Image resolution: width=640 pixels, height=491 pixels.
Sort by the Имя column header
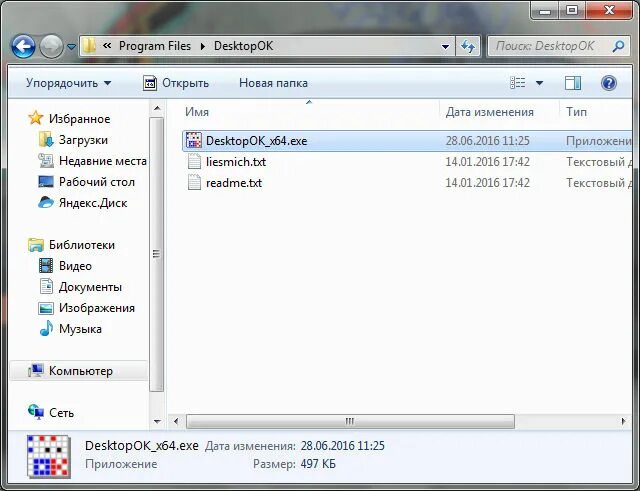pyautogui.click(x=197, y=112)
